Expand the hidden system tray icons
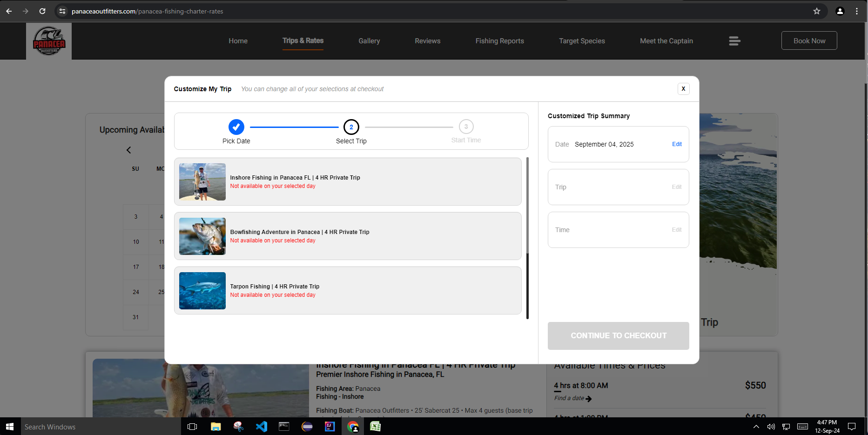The height and width of the screenshot is (435, 868). pyautogui.click(x=756, y=426)
